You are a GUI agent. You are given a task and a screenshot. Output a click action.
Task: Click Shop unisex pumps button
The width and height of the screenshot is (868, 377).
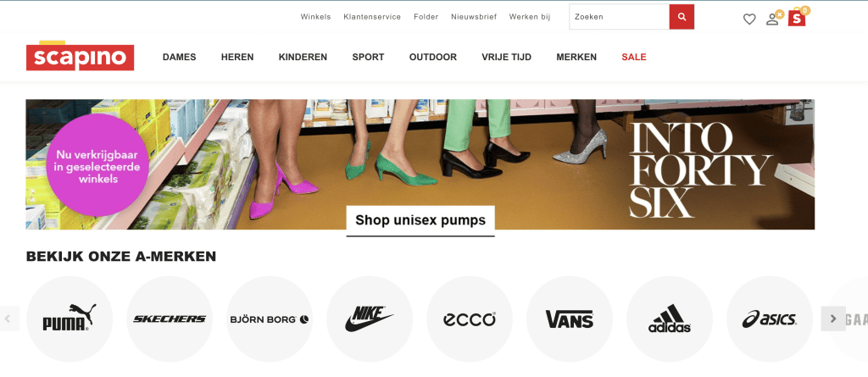420,220
